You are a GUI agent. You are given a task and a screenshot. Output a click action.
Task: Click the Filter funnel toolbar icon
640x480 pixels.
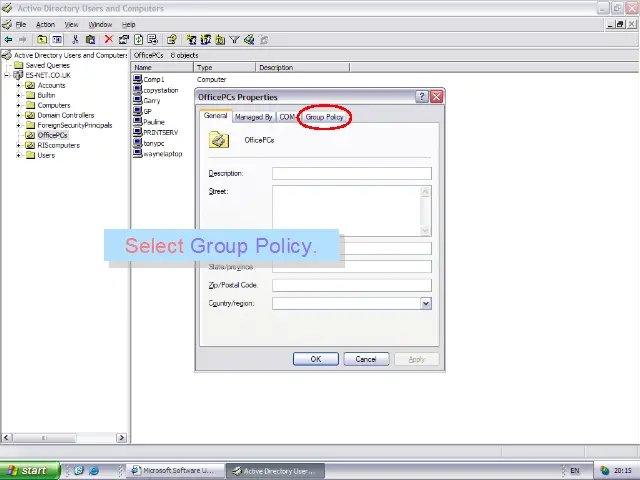point(234,40)
